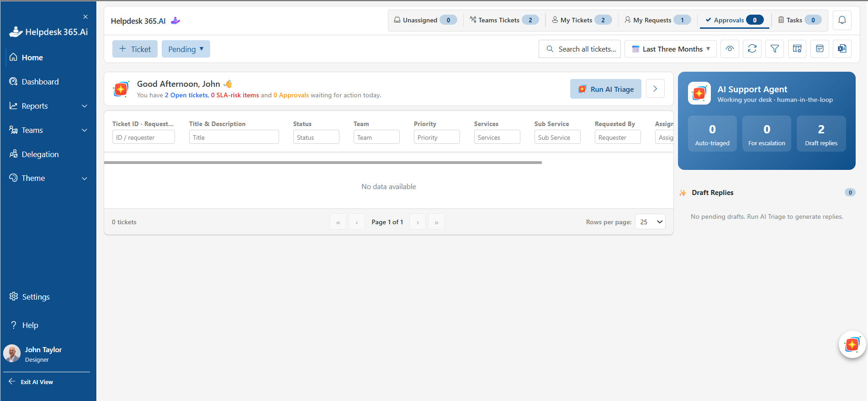Switch to the My Tickets tab
The height and width of the screenshot is (401, 868).
point(582,20)
